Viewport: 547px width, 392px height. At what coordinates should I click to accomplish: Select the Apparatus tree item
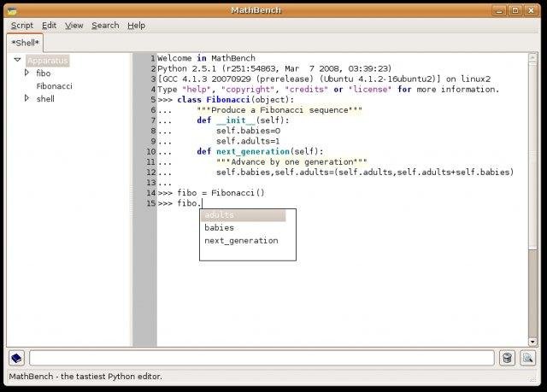click(48, 61)
